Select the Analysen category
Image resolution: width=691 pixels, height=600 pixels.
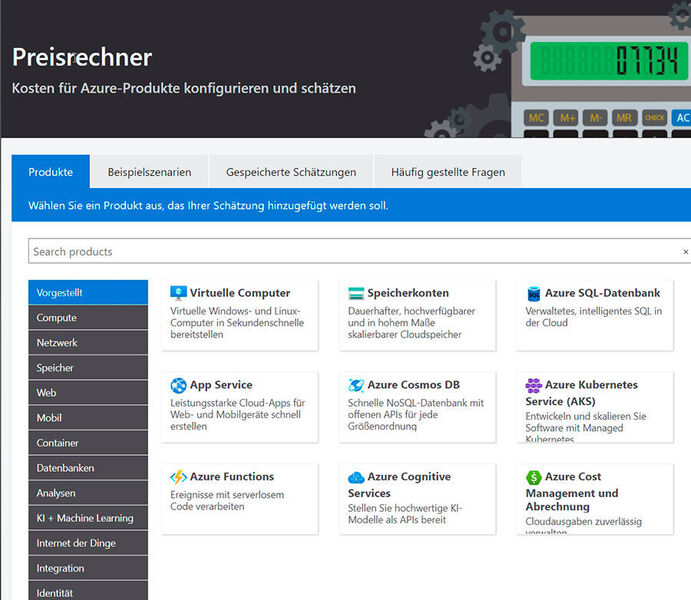point(88,493)
